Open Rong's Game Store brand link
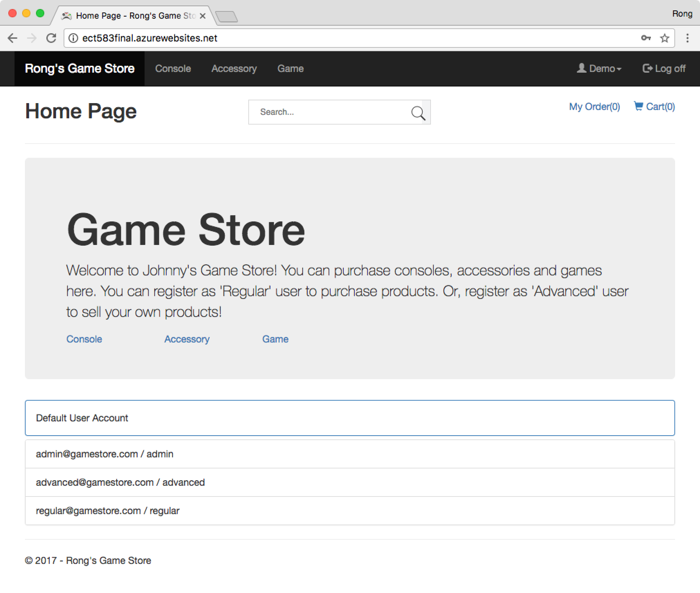The image size is (700, 593). pyautogui.click(x=80, y=69)
